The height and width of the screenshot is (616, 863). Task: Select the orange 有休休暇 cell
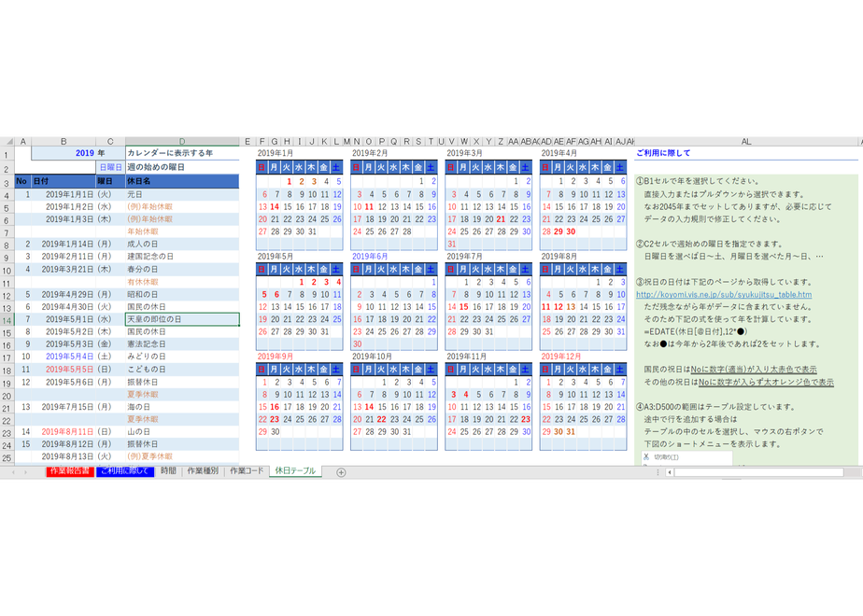pyautogui.click(x=182, y=282)
